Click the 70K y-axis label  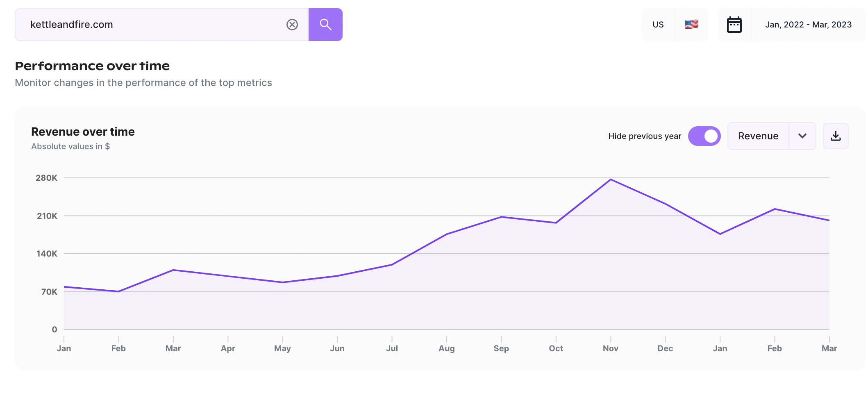pos(49,292)
